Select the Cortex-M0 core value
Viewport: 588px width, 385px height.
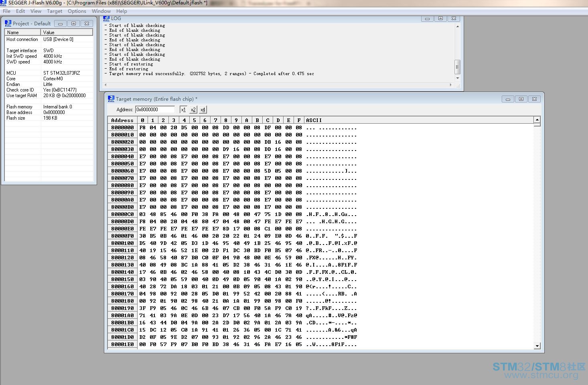53,79
